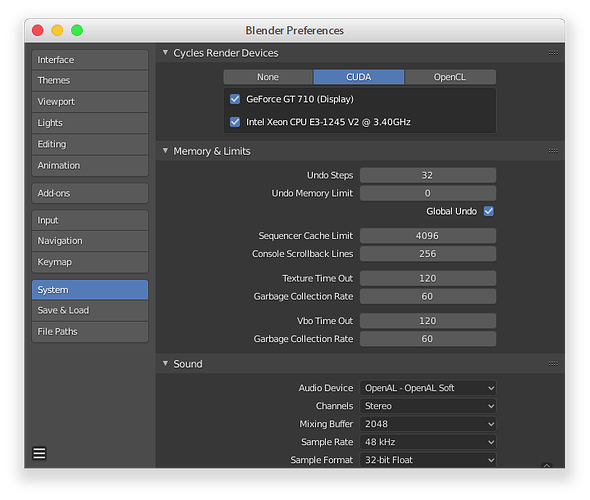
Task: Click the Cycles Render Devices panel drag grip
Action: (x=553, y=53)
